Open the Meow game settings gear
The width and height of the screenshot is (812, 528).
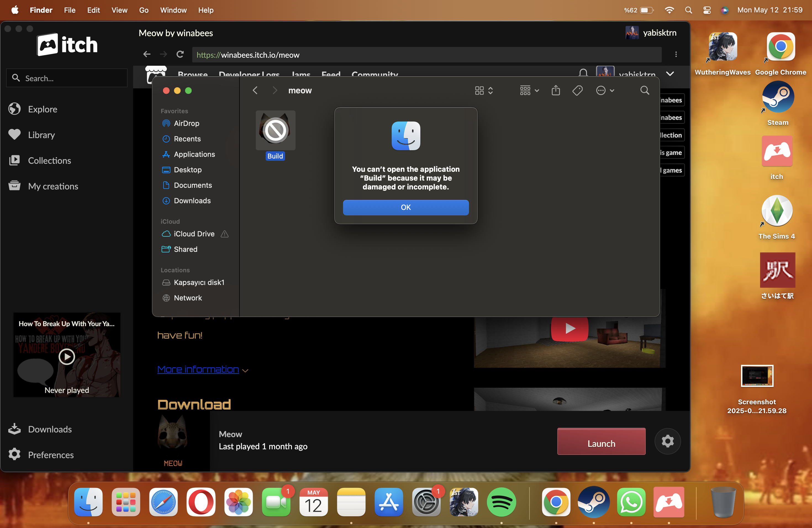[x=668, y=441]
